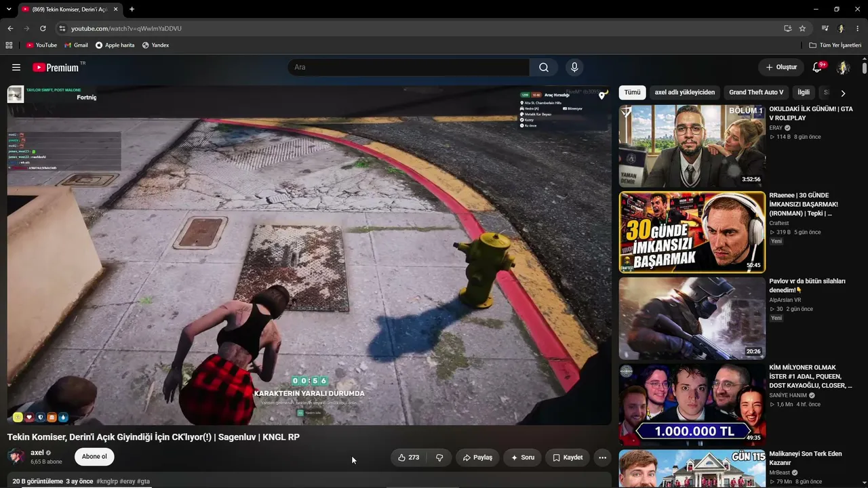Go back to previous page
The height and width of the screenshot is (488, 868).
[10, 28]
